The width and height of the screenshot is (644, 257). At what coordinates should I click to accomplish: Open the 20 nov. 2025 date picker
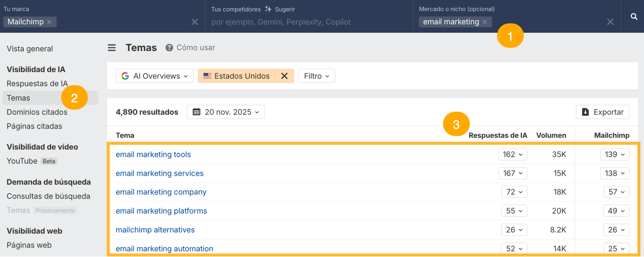[226, 112]
